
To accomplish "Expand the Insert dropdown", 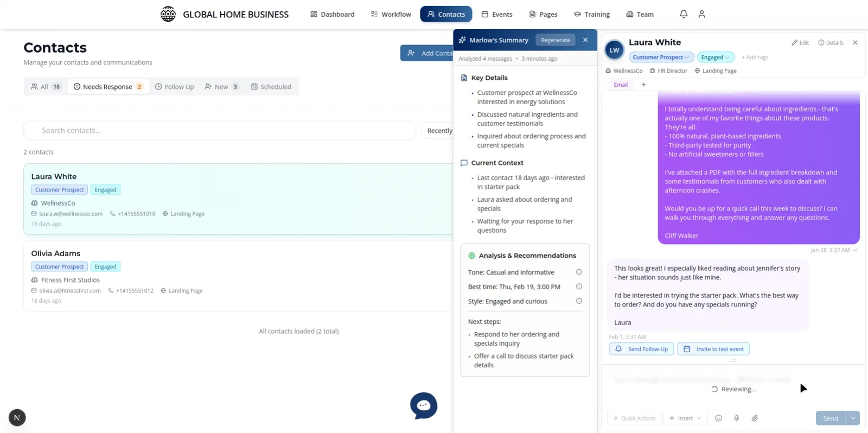I will (x=685, y=418).
